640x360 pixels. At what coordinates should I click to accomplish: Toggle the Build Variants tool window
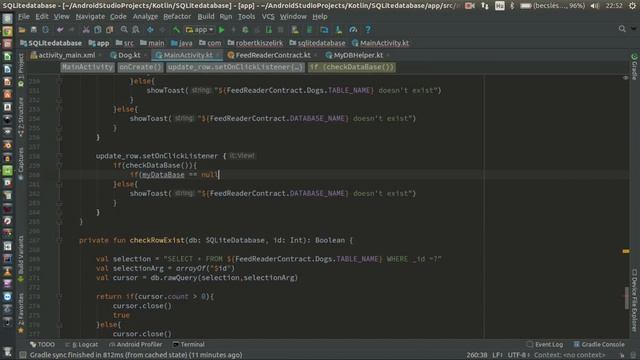coord(21,258)
